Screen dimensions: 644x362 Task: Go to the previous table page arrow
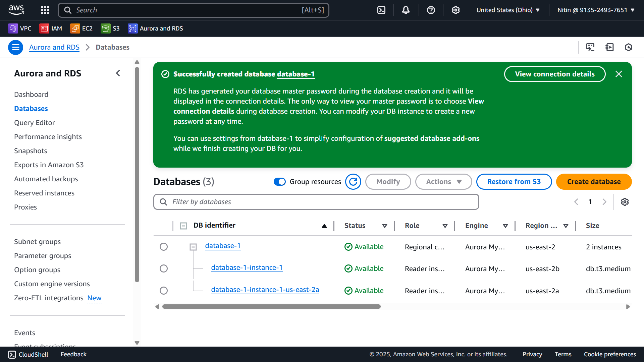[576, 202]
